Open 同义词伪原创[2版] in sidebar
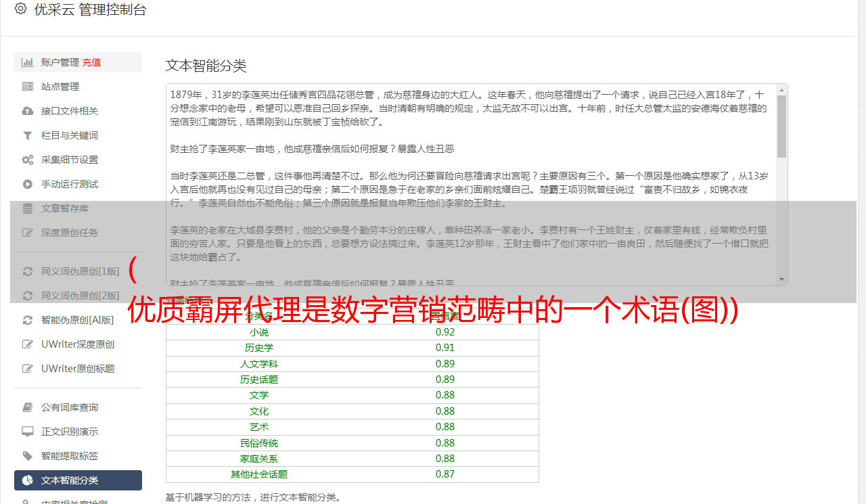The height and width of the screenshot is (504, 866). pyautogui.click(x=80, y=296)
